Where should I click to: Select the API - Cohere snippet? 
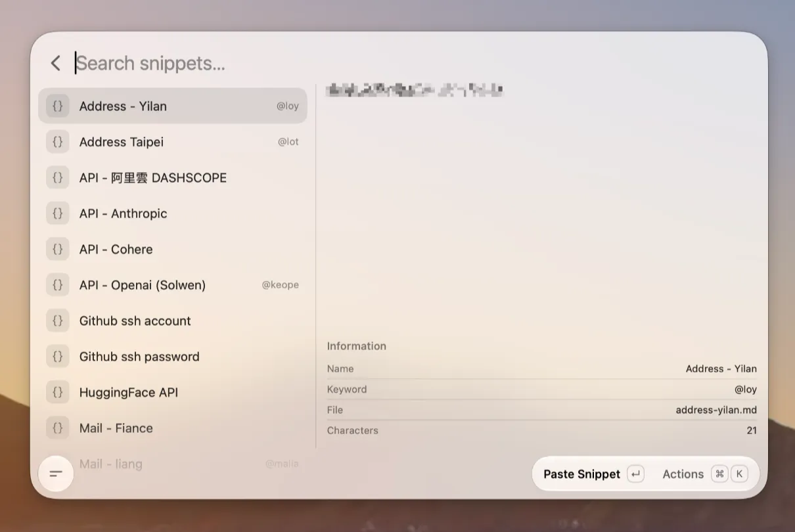pyautogui.click(x=173, y=249)
